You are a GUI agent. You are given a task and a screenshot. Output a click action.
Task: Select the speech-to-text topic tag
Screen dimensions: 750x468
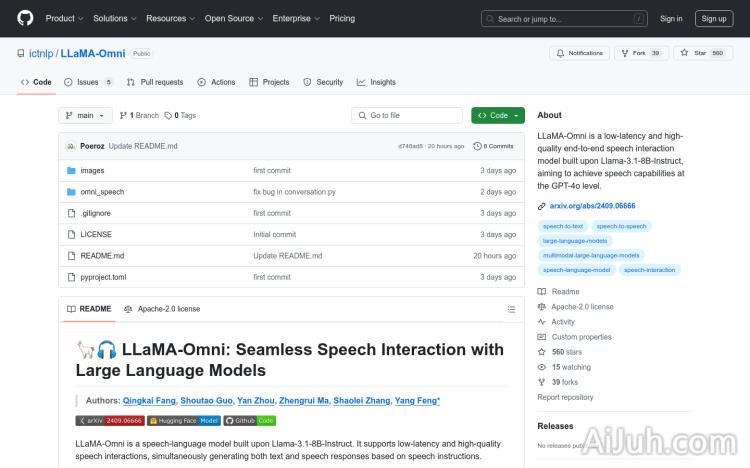pos(563,226)
